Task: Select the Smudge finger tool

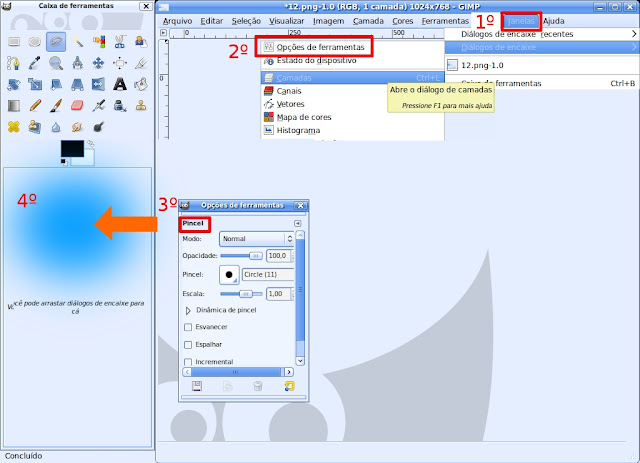Action: (77, 127)
